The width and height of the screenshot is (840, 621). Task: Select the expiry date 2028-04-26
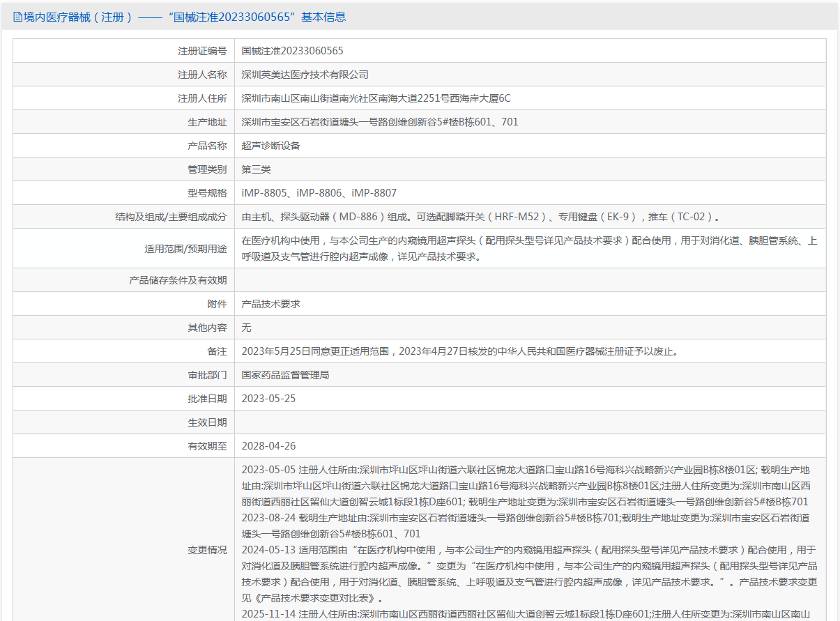click(268, 446)
